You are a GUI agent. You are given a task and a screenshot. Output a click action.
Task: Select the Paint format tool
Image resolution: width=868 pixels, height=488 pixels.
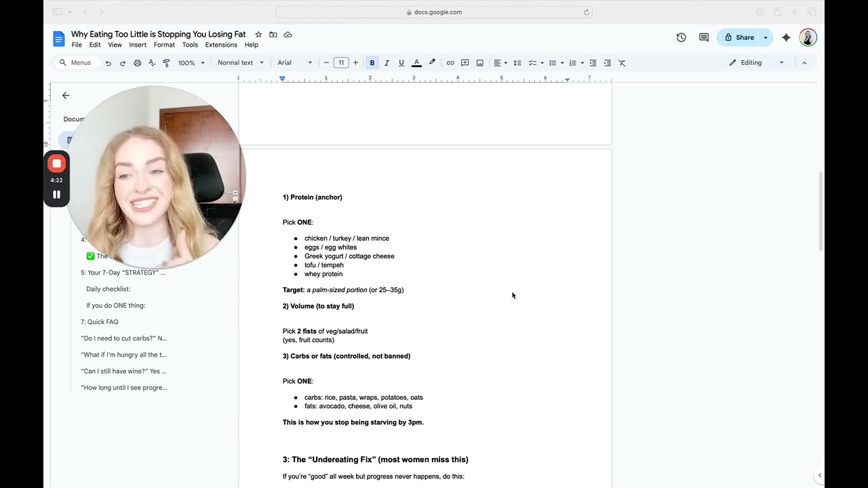click(167, 63)
